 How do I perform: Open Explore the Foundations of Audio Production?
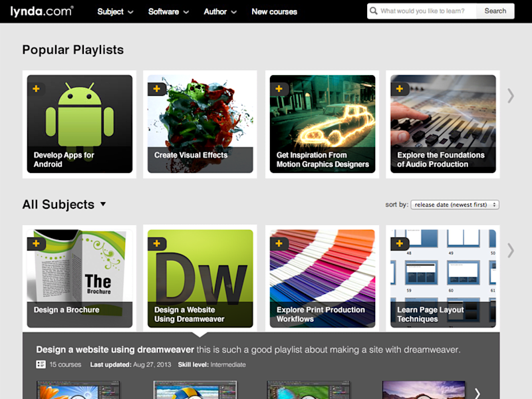pyautogui.click(x=443, y=124)
